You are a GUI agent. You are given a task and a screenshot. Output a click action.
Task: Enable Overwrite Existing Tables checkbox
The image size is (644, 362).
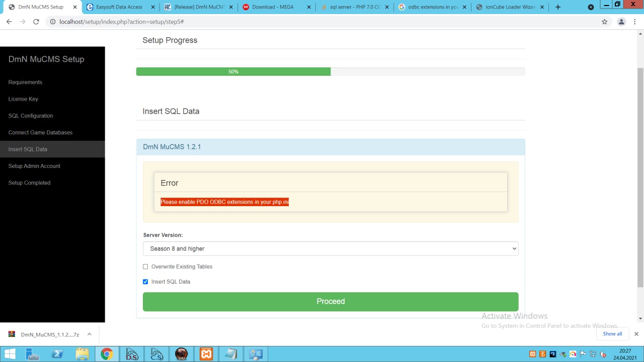145,266
